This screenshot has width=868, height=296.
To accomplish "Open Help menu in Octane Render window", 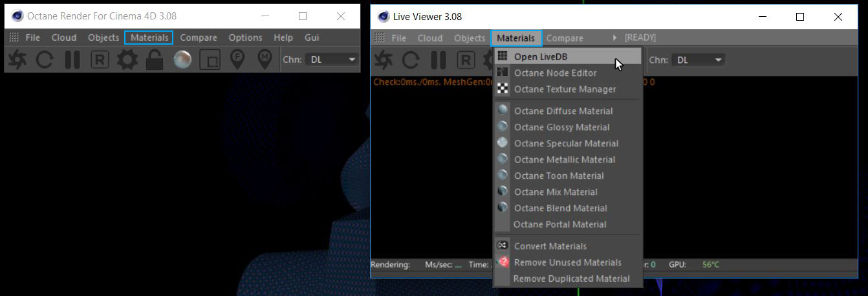I will click(283, 38).
